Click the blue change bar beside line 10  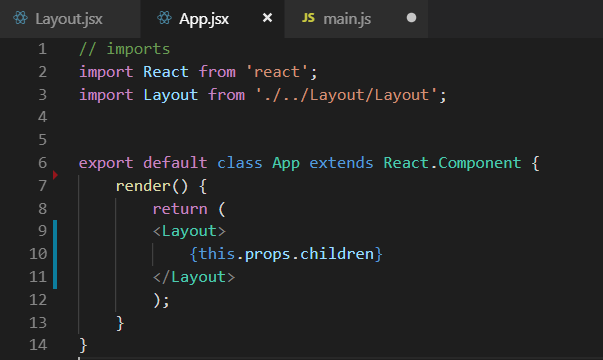coord(55,254)
